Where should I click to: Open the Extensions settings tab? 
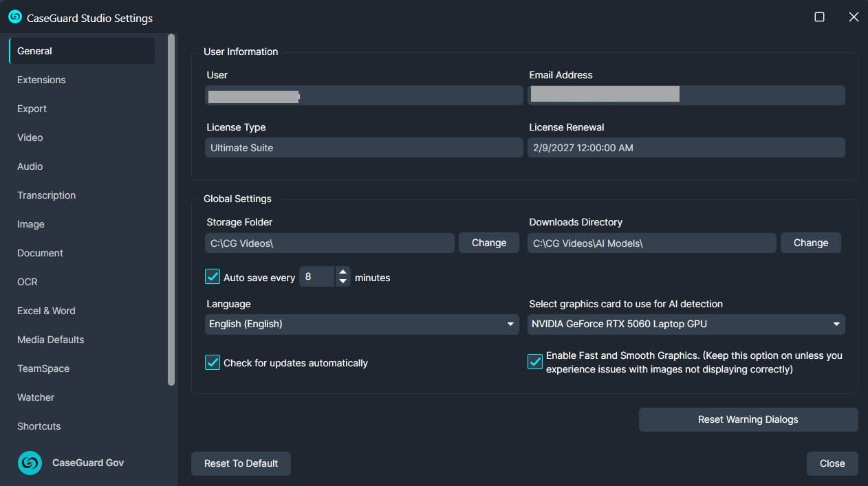(41, 80)
